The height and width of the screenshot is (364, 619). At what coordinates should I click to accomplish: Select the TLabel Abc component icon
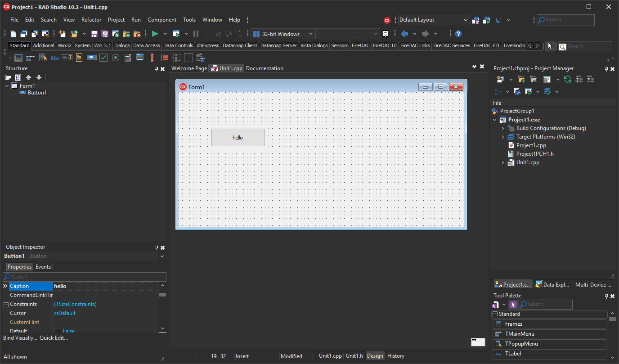coord(55,58)
